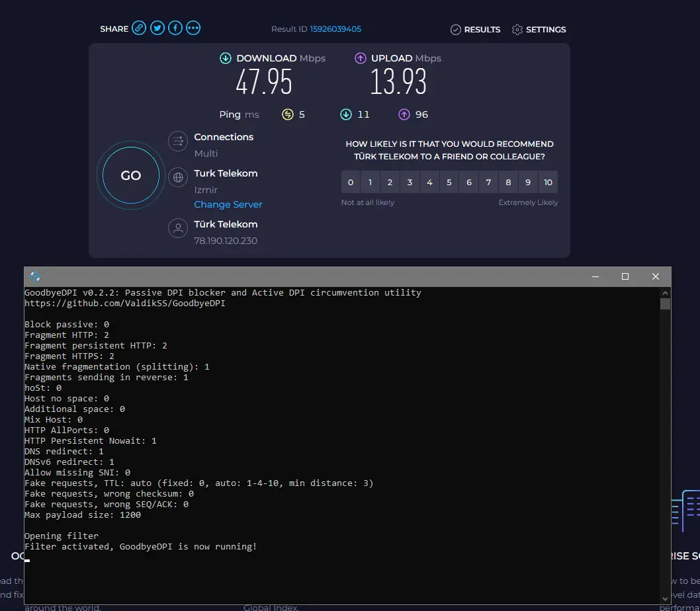The image size is (700, 611).
Task: Minimize the GoodbyeDPI console window
Action: (x=595, y=276)
